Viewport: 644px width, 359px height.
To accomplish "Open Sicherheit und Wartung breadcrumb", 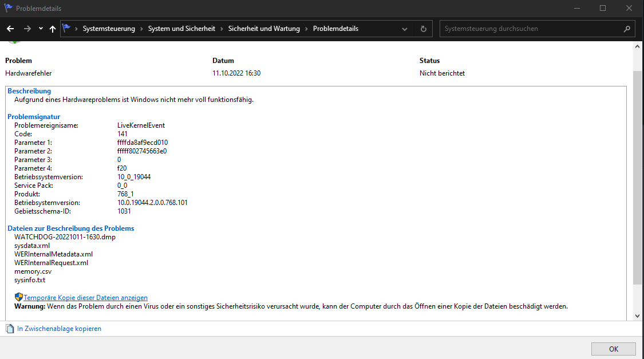I will (x=264, y=29).
